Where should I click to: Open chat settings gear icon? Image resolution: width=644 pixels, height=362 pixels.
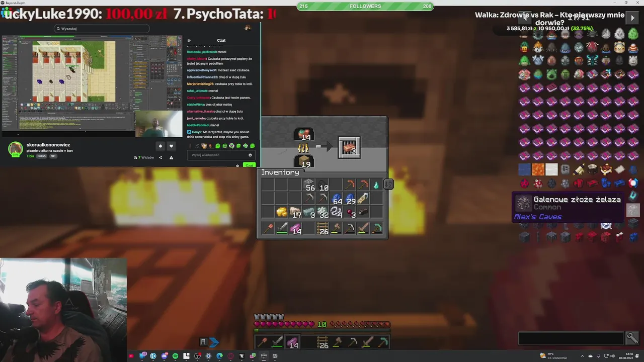pos(237,165)
